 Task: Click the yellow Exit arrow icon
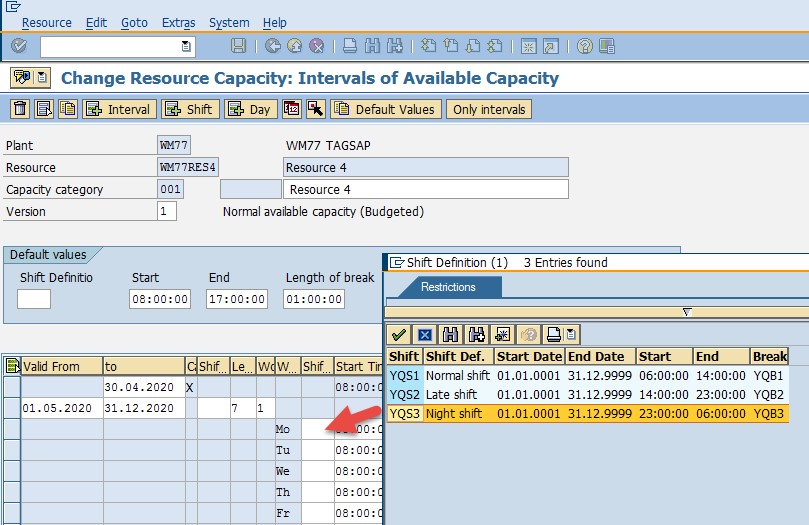[295, 46]
